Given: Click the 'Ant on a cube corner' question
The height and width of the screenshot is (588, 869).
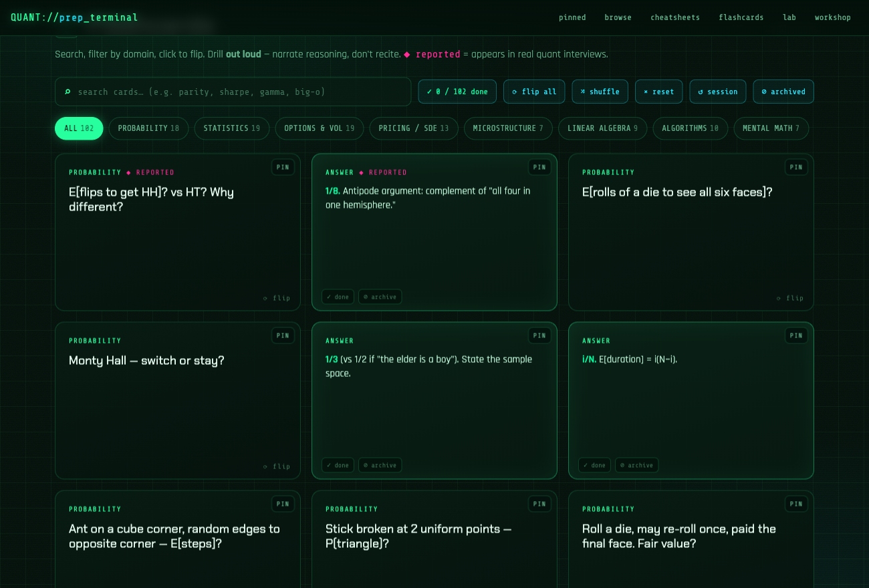Looking at the screenshot, I should click(x=174, y=536).
